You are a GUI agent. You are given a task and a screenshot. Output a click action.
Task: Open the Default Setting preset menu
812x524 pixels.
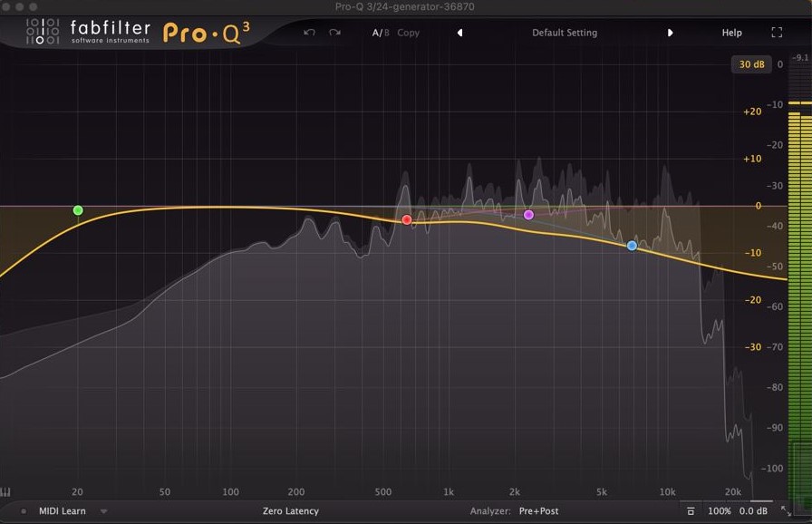(x=565, y=33)
